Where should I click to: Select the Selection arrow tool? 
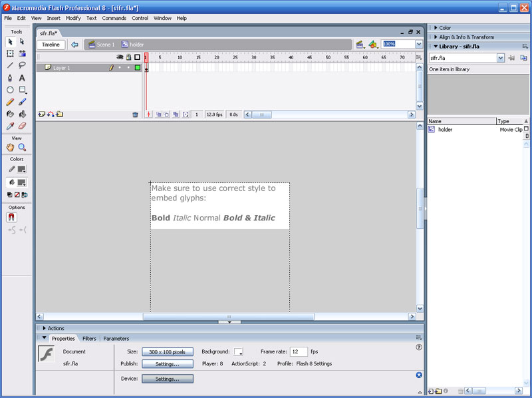[x=10, y=42]
